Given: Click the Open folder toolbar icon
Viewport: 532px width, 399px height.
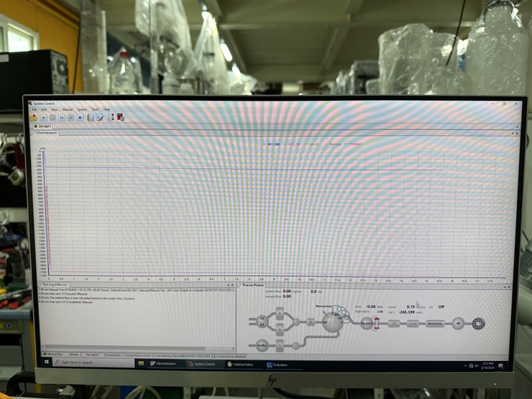Looking at the screenshot, I should point(33,117).
